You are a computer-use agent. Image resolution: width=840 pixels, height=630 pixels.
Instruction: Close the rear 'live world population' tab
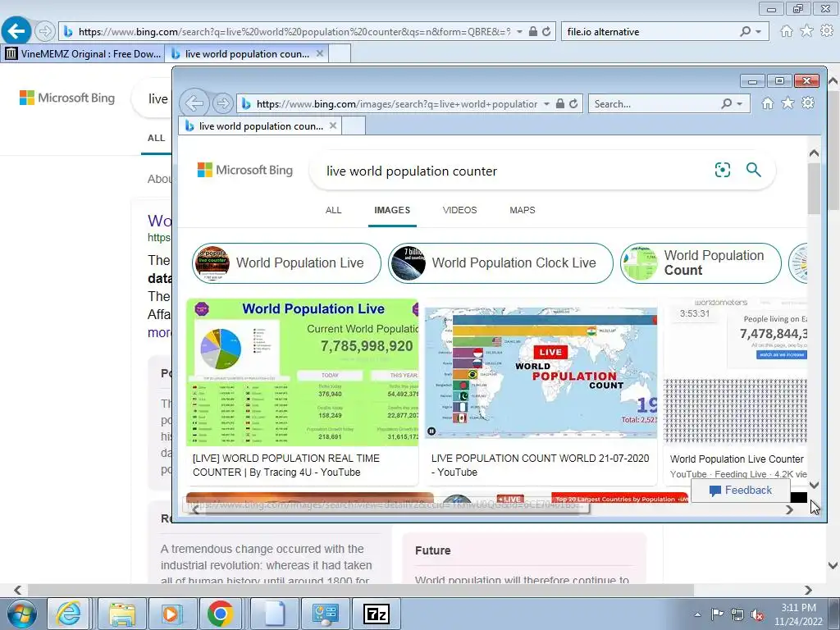[320, 53]
